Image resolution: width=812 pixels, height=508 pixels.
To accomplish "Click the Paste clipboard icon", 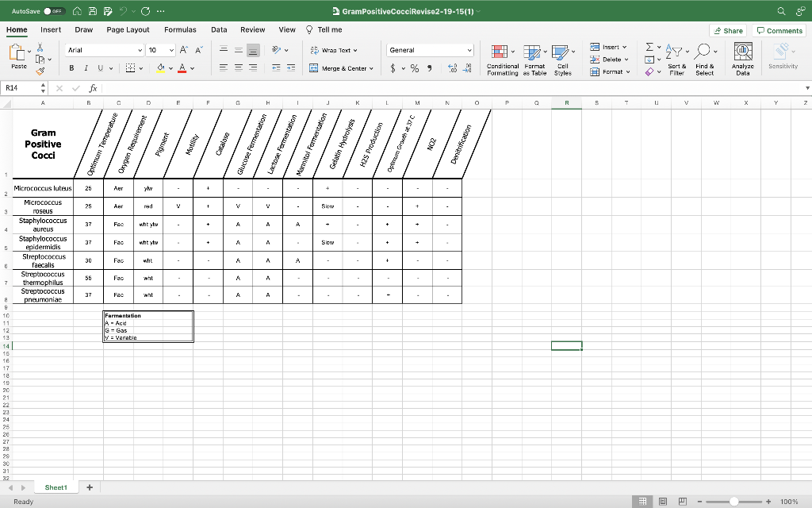I will pos(17,52).
